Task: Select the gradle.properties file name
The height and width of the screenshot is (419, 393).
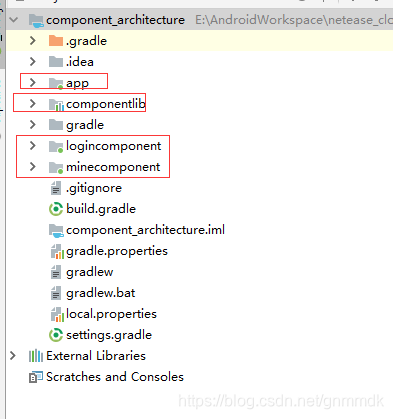Action: 117,251
